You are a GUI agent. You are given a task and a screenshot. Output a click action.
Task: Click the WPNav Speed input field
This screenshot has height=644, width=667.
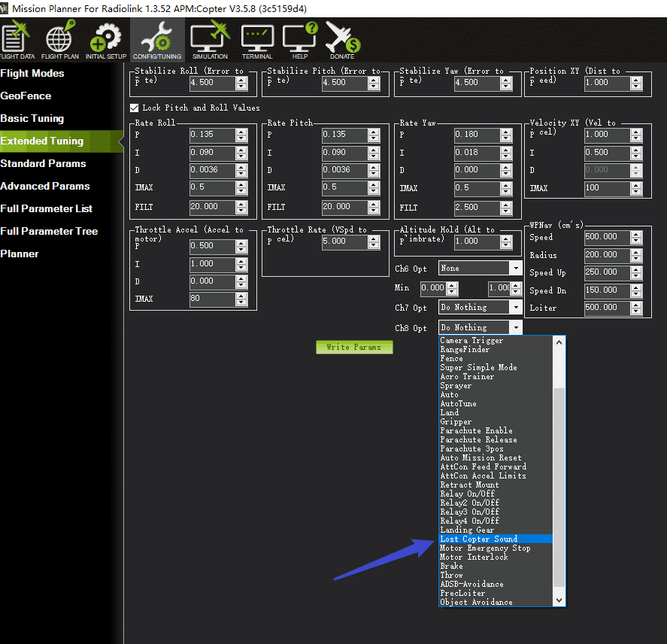point(606,237)
